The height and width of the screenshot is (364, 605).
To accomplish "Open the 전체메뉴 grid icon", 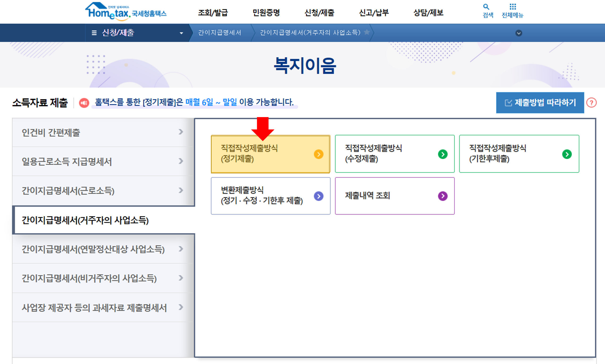I will (x=512, y=7).
